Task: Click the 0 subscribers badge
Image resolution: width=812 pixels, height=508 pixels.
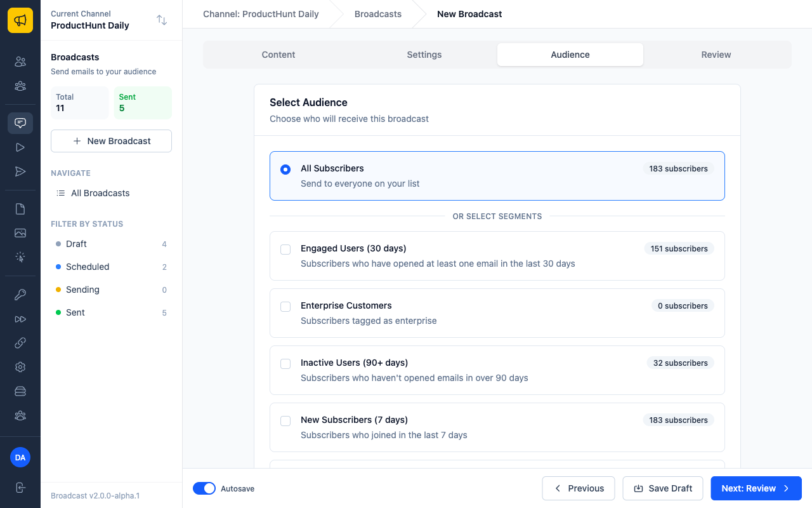Action: [683, 306]
